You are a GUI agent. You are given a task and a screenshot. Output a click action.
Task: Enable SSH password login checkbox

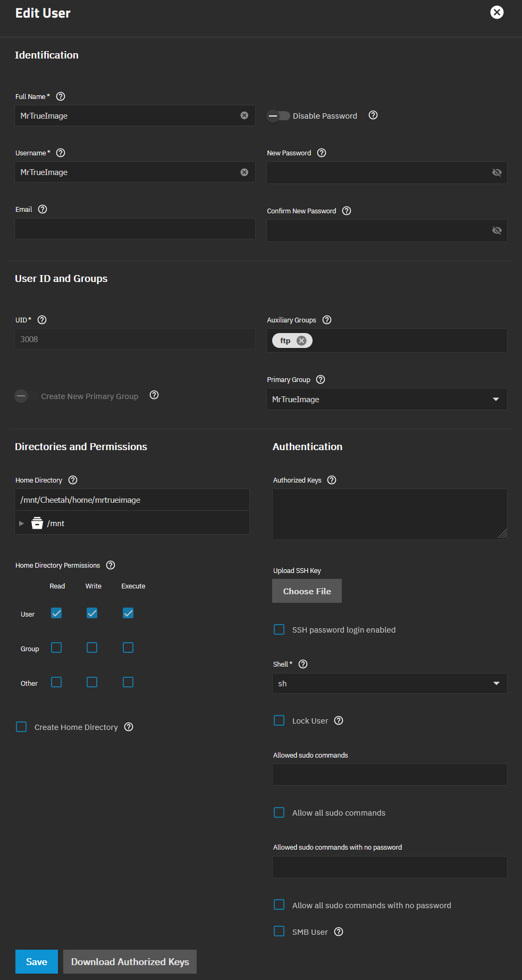point(279,629)
